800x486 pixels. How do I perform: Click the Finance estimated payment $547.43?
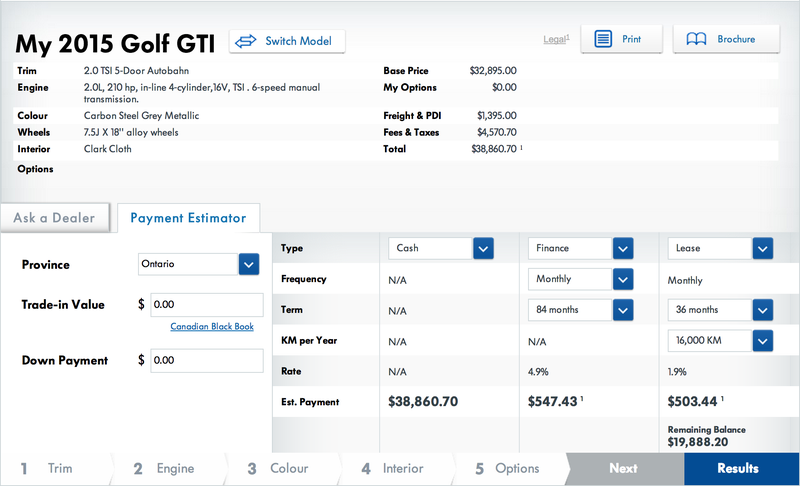[553, 402]
